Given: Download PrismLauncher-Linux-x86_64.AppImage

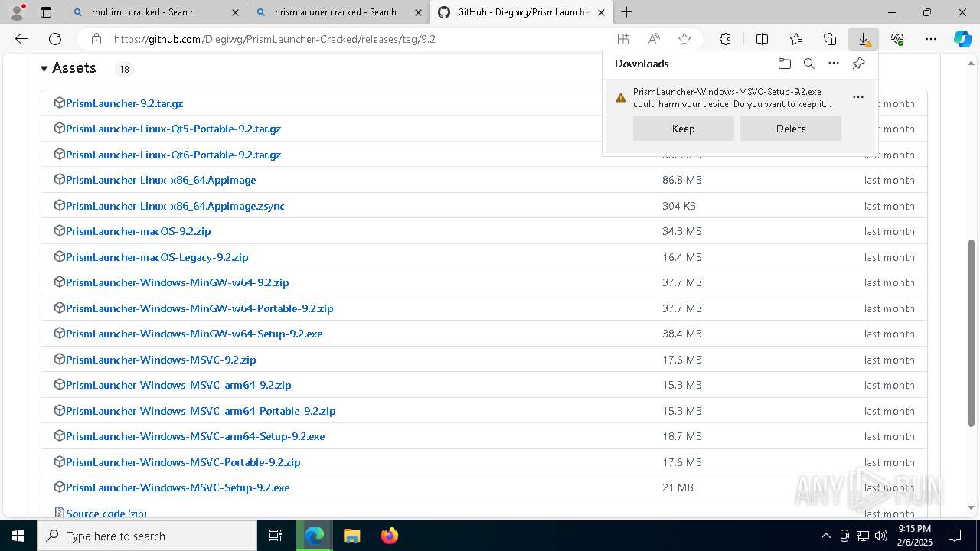Looking at the screenshot, I should tap(161, 180).
